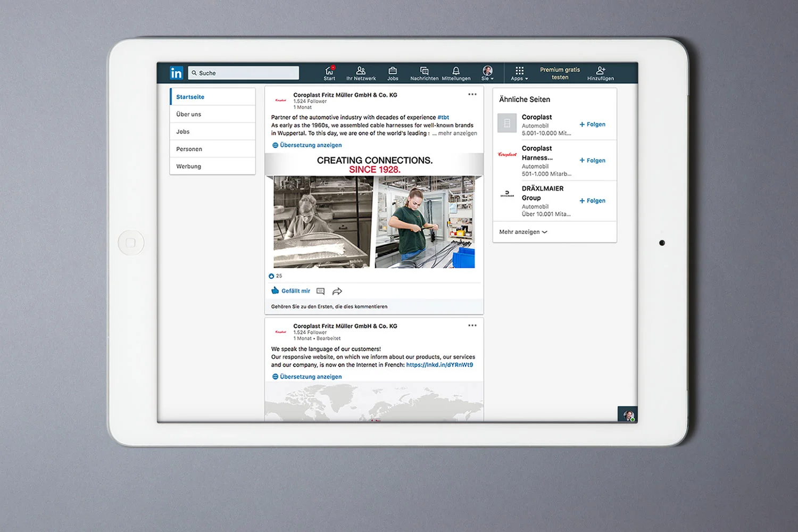Open second post's company name heading

(345, 326)
